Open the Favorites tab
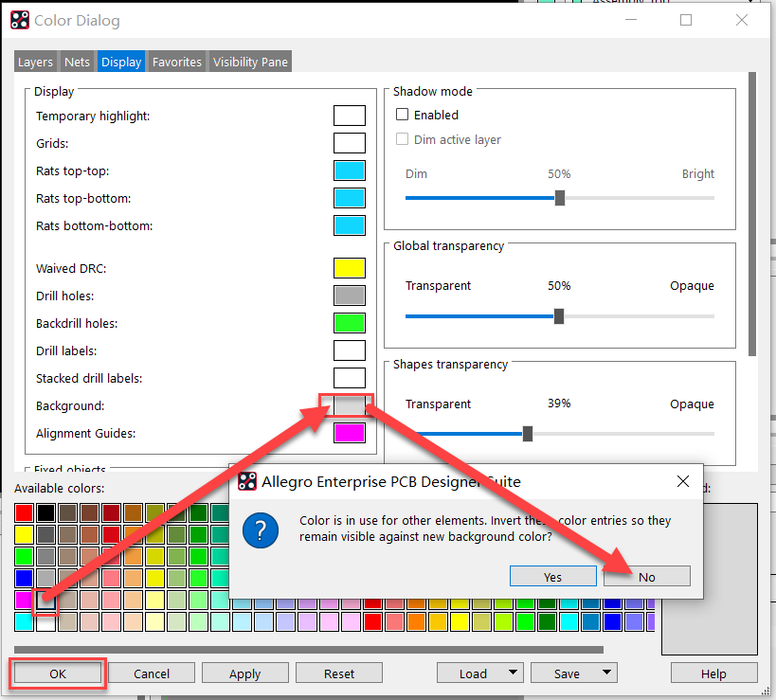776x700 pixels. tap(176, 62)
